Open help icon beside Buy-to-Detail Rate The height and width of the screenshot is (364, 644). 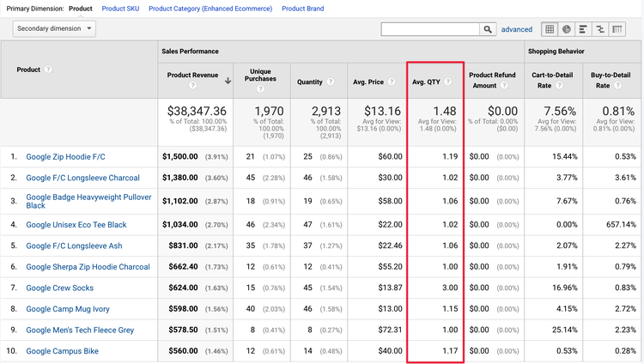pos(617,86)
